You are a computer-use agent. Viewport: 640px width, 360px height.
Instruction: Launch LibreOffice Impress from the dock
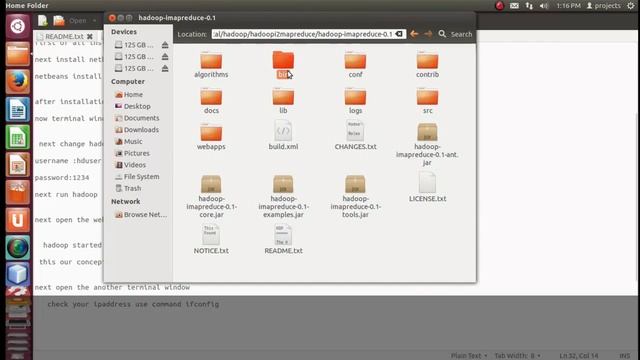[17, 164]
